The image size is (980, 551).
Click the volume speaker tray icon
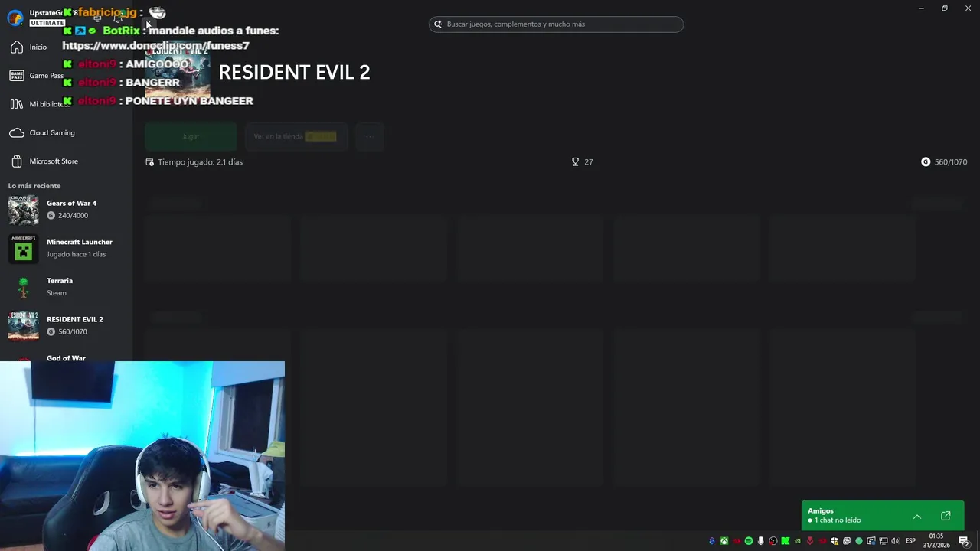click(895, 541)
